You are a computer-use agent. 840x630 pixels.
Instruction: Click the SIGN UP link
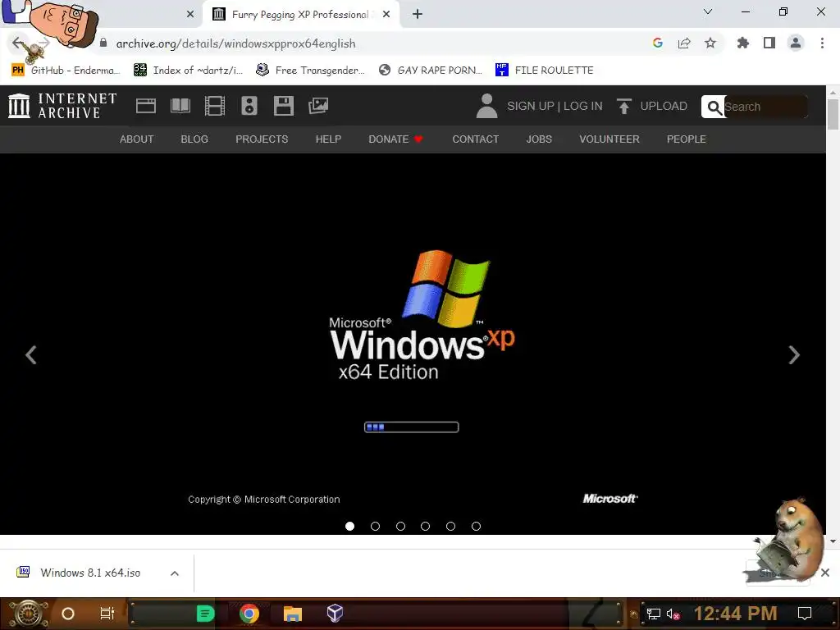(531, 106)
